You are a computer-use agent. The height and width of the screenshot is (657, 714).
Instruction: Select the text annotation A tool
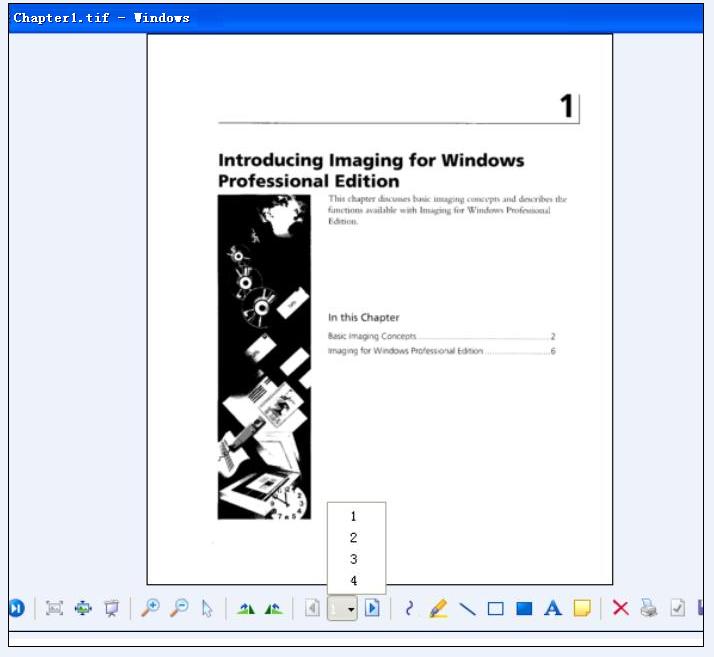tap(553, 608)
